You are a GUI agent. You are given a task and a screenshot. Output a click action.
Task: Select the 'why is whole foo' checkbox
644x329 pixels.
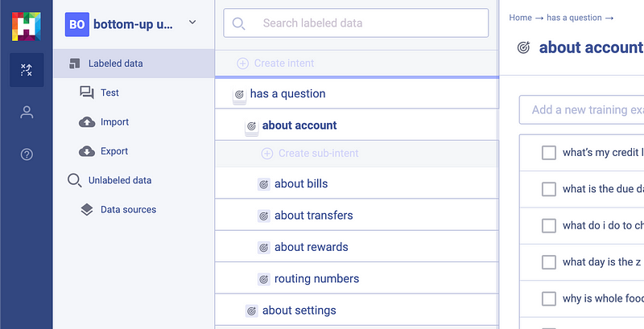(549, 298)
